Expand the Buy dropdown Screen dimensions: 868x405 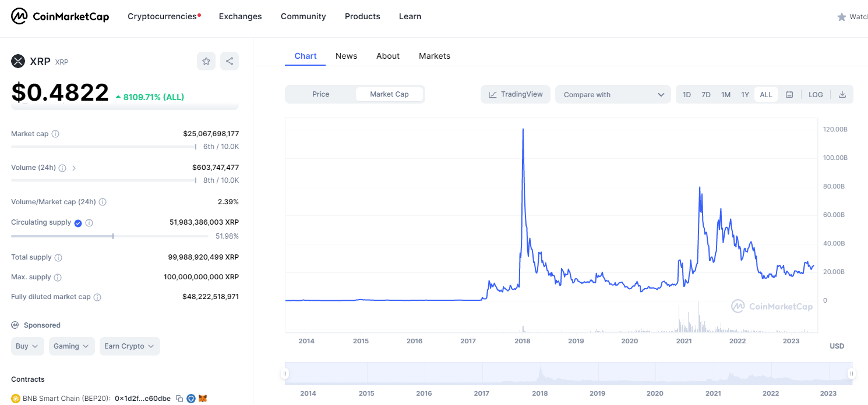[x=27, y=346]
